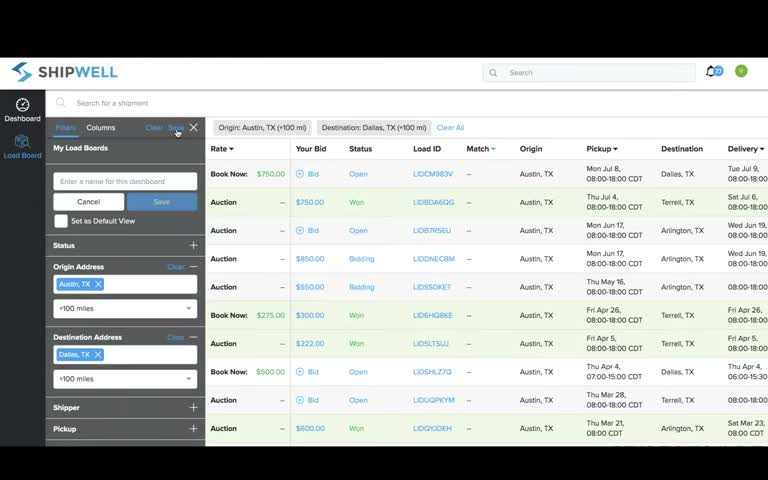The image size is (768, 480).
Task: Click the Bid plus icon for LIDSHLZ7Q
Action: pyautogui.click(x=300, y=372)
